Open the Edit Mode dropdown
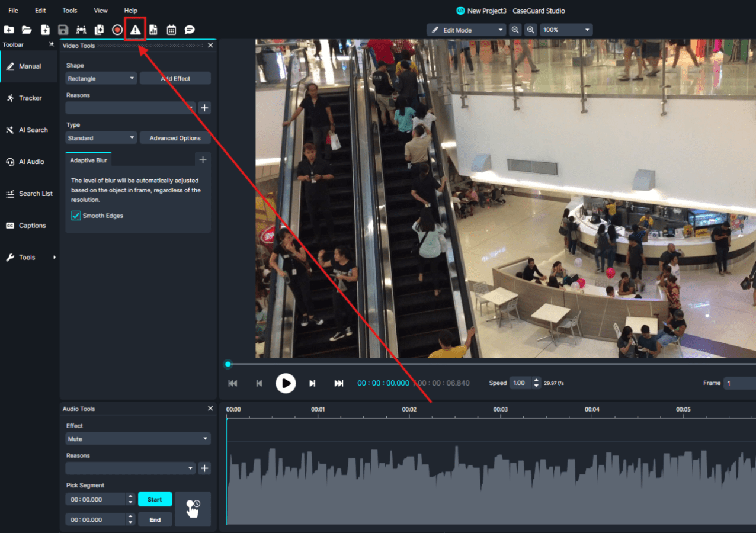Image resolution: width=756 pixels, height=533 pixels. (x=467, y=30)
